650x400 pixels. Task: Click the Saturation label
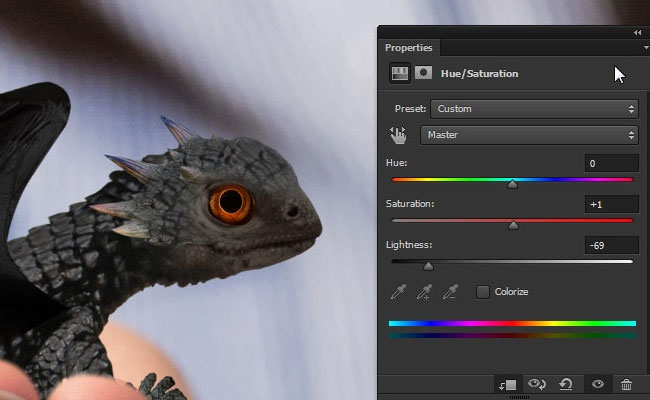(x=410, y=204)
